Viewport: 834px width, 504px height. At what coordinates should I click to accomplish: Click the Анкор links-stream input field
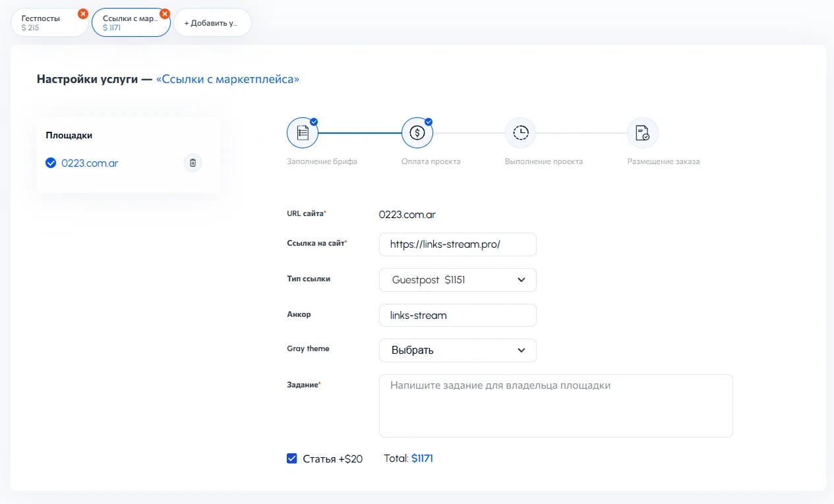pyautogui.click(x=458, y=315)
